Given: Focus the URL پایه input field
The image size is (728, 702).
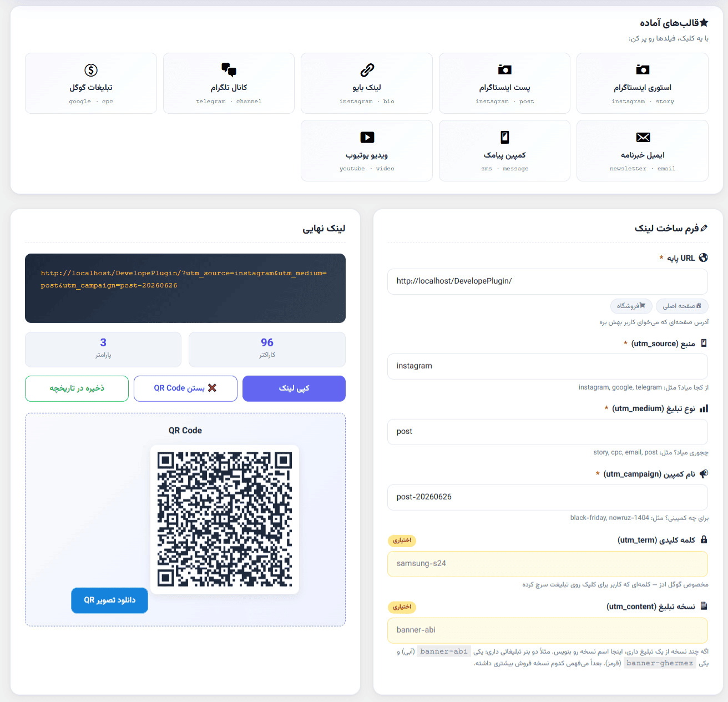Looking at the screenshot, I should pyautogui.click(x=548, y=281).
